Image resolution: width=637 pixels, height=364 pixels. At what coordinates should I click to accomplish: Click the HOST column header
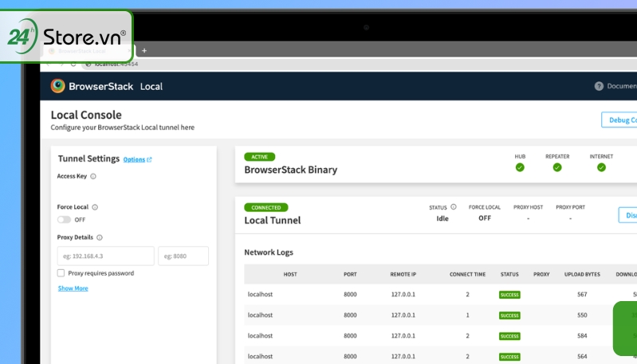coord(290,274)
